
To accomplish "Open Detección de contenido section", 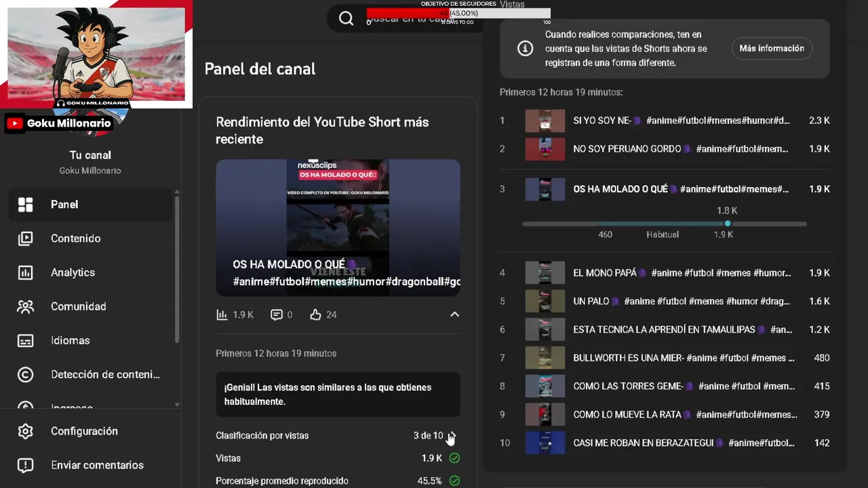I will pos(90,374).
